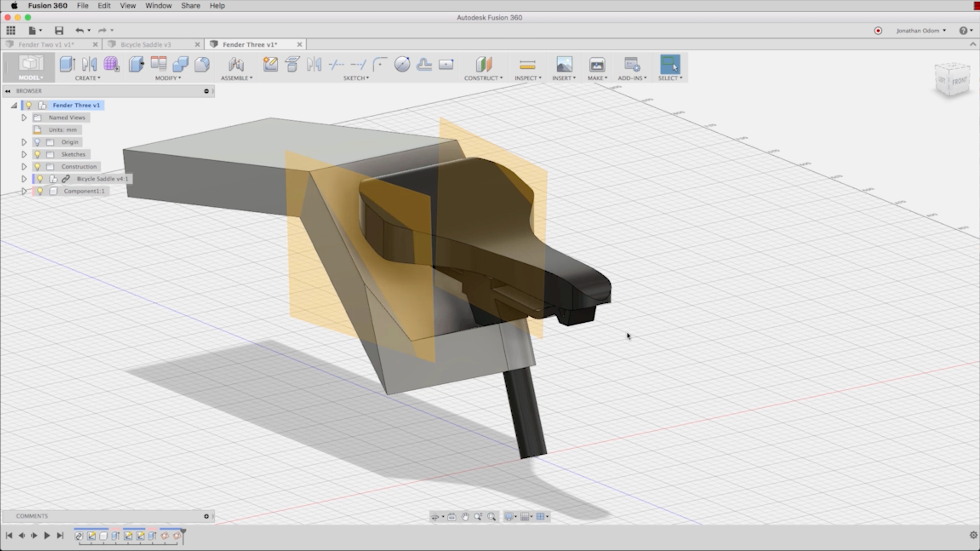Screen dimensions: 980x551
Task: Click the Joint icon in Assemble
Action: [236, 64]
